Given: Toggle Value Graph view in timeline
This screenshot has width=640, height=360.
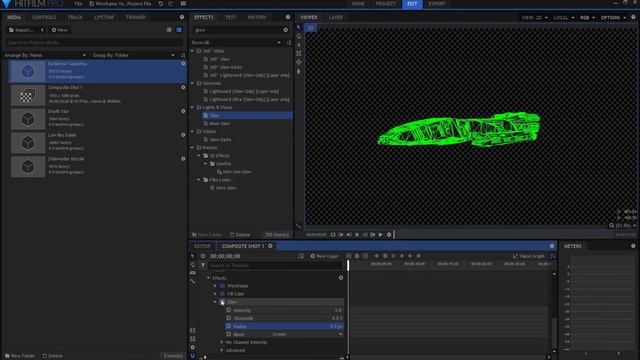Looking at the screenshot, I should pos(529,256).
